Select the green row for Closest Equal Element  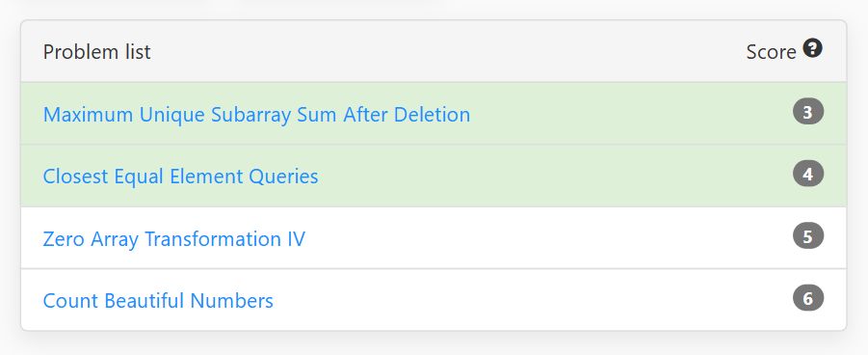click(x=434, y=176)
